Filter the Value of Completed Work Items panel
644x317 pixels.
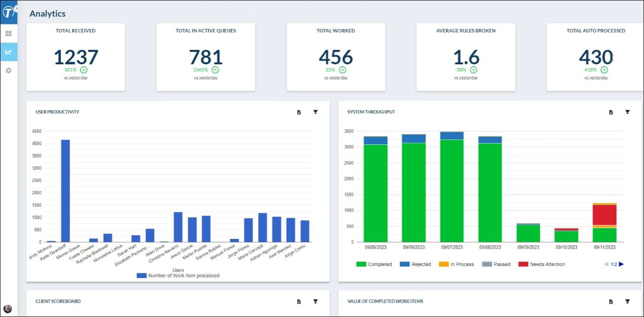[627, 301]
